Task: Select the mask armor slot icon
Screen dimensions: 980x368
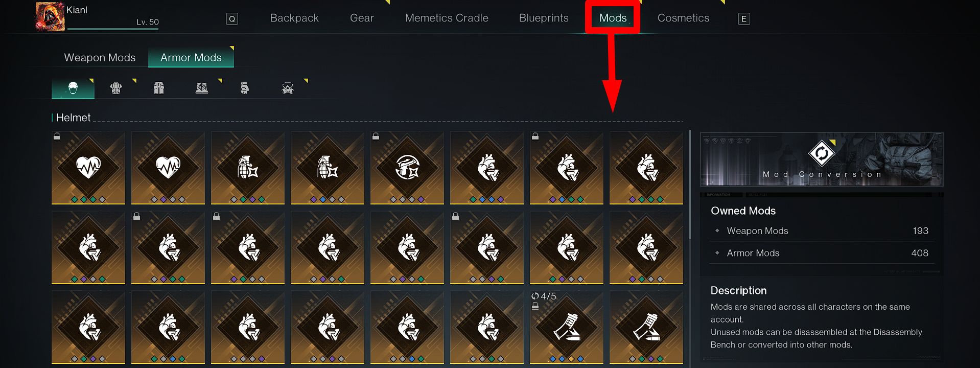Action: (288, 88)
